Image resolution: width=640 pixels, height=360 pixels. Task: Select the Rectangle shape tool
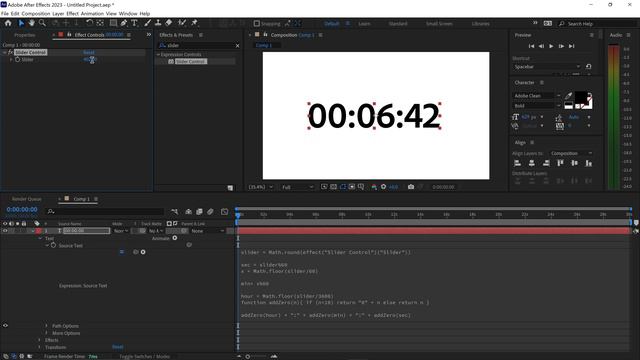point(113,23)
